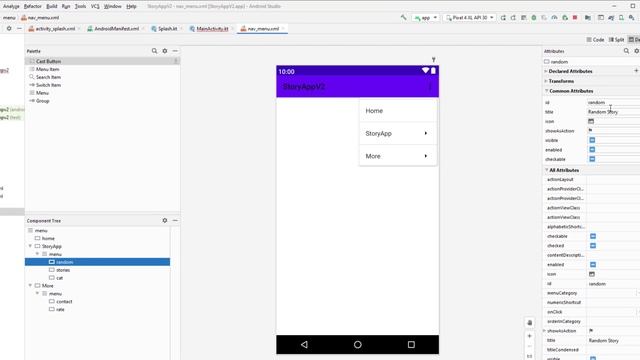Edit the id field in Common Attributes
Screen dimensions: 640x360
(613, 102)
